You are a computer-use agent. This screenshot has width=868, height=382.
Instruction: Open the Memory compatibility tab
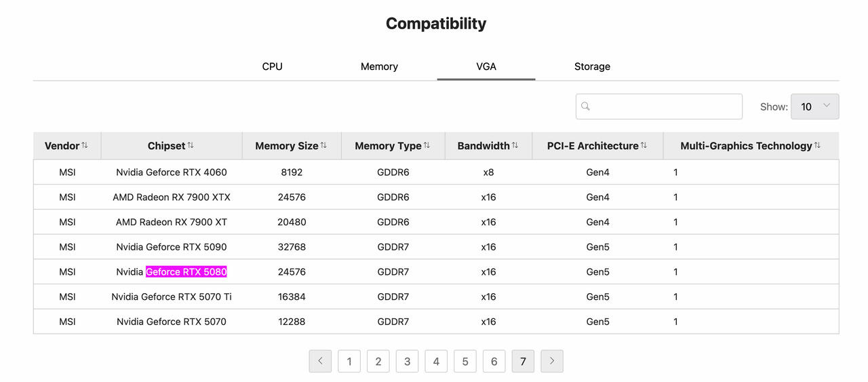coord(379,66)
